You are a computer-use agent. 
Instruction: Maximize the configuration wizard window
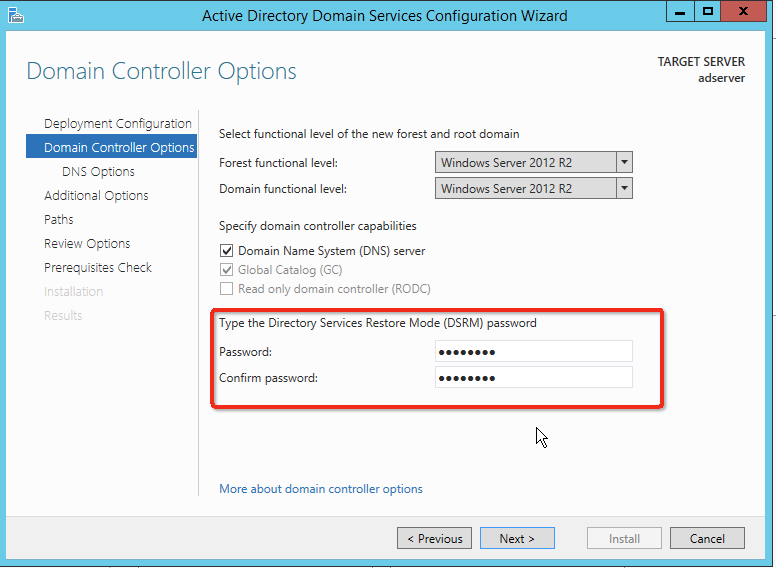[708, 12]
